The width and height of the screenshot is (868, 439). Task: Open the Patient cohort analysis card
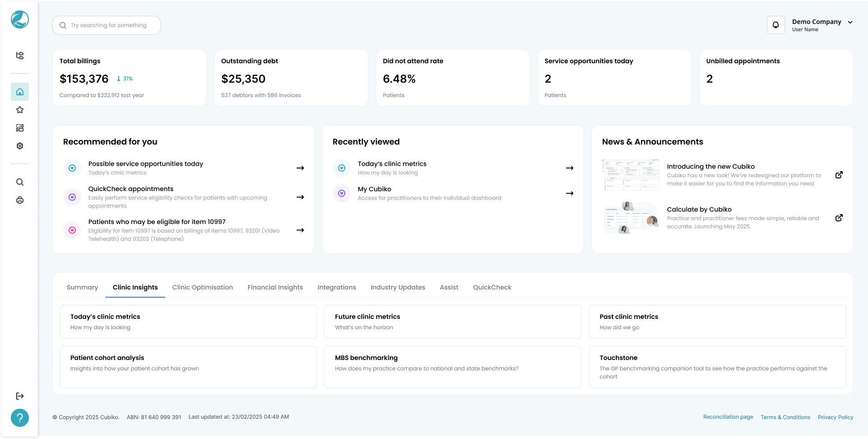point(188,367)
